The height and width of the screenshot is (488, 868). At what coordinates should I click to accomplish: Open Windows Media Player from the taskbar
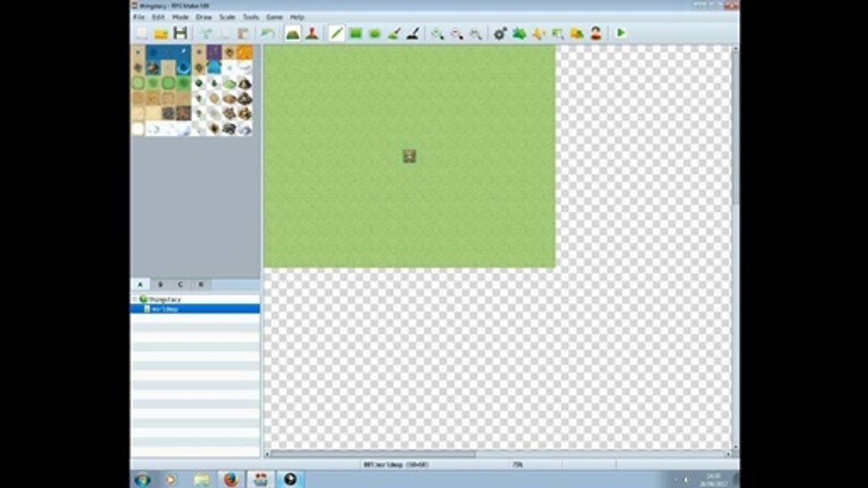coord(171,479)
